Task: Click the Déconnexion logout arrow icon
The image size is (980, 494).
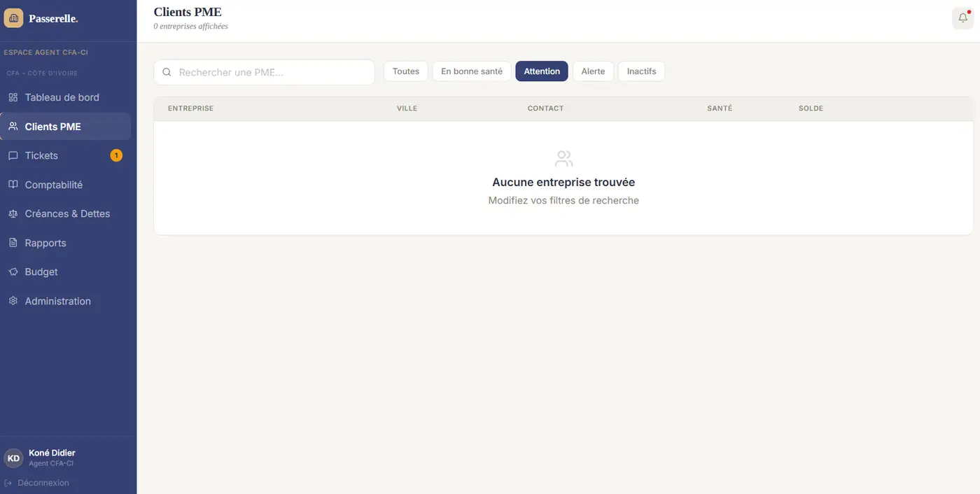Action: tap(8, 483)
